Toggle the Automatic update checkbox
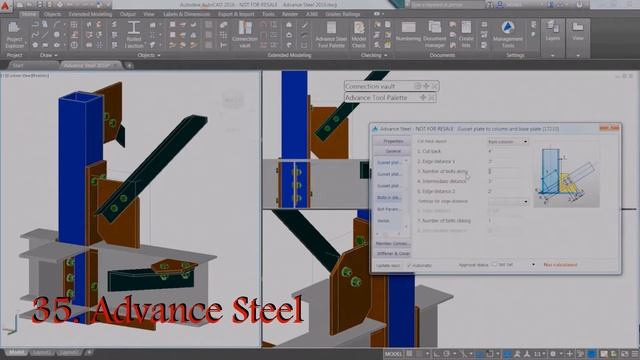The width and height of the screenshot is (640, 360). [409, 265]
